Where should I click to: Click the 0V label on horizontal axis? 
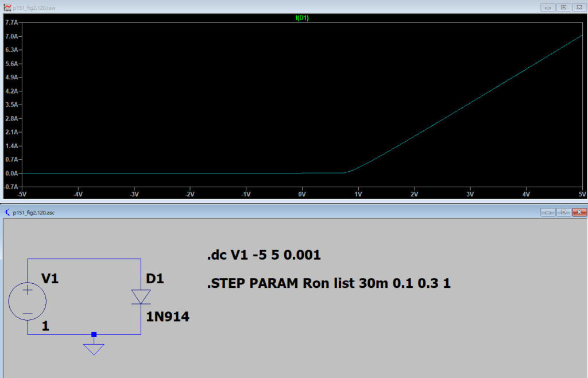coord(302,194)
